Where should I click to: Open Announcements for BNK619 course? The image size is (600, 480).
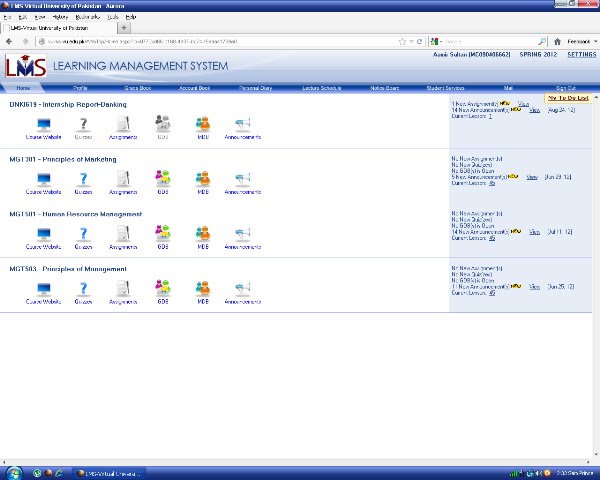click(x=243, y=128)
